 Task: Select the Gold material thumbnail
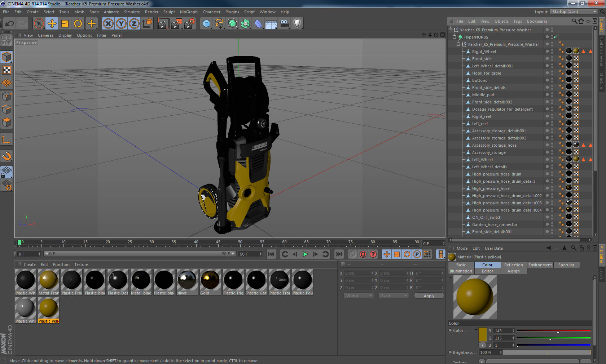pos(210,280)
